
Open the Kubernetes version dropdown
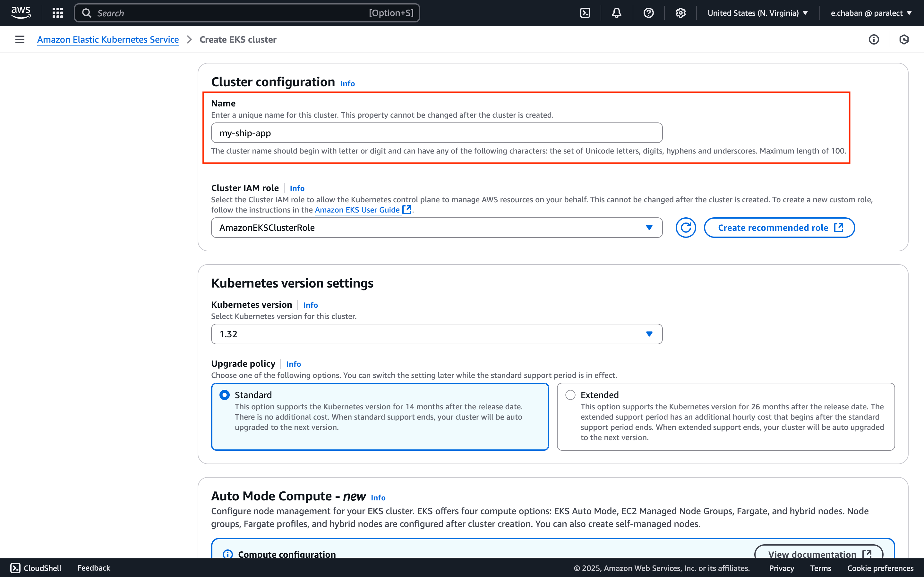(x=436, y=334)
